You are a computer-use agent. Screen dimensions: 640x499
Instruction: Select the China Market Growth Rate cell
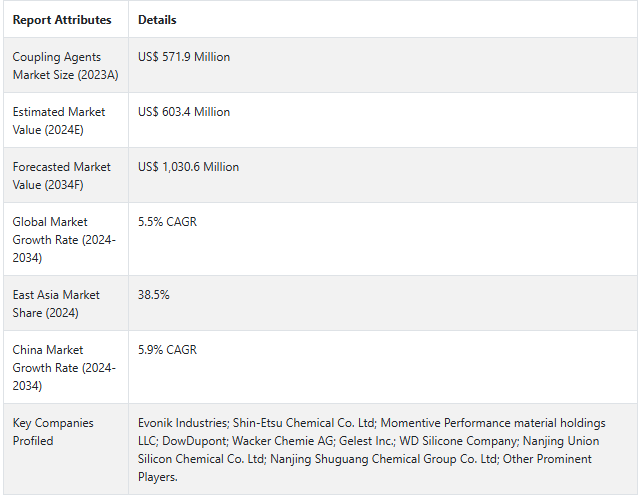click(x=64, y=368)
